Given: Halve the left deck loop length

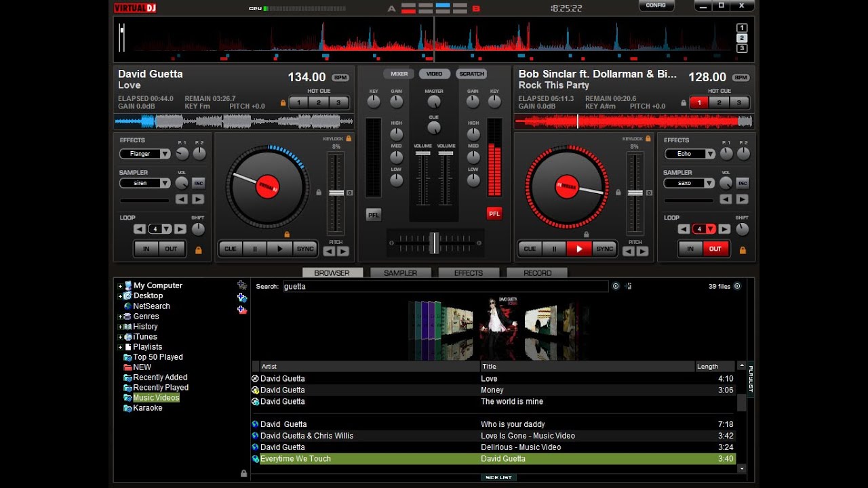Looking at the screenshot, I should coord(140,229).
